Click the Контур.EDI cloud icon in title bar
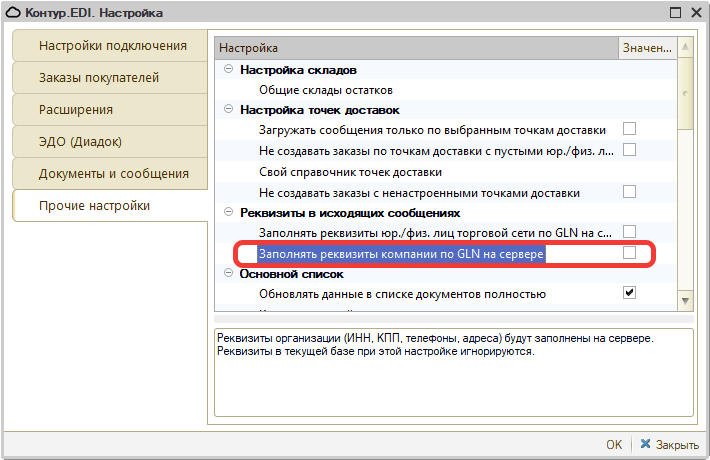Viewport: 710px width, 460px height. [14, 13]
